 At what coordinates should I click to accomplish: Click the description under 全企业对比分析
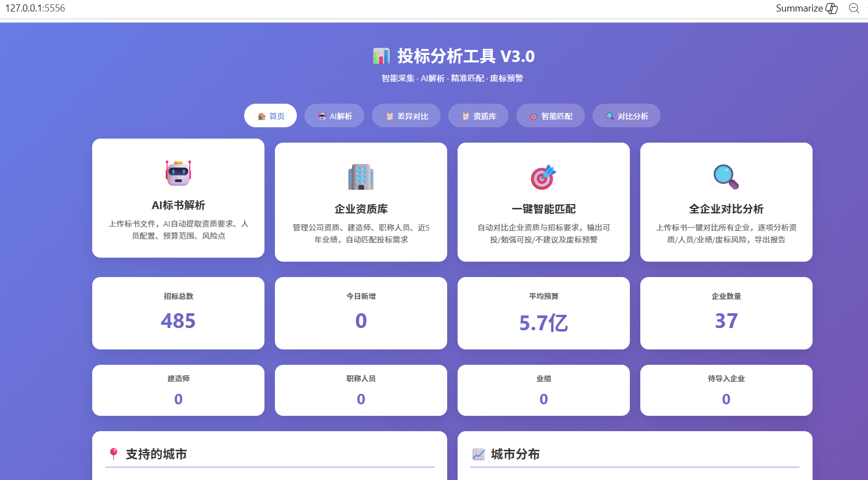point(726,234)
